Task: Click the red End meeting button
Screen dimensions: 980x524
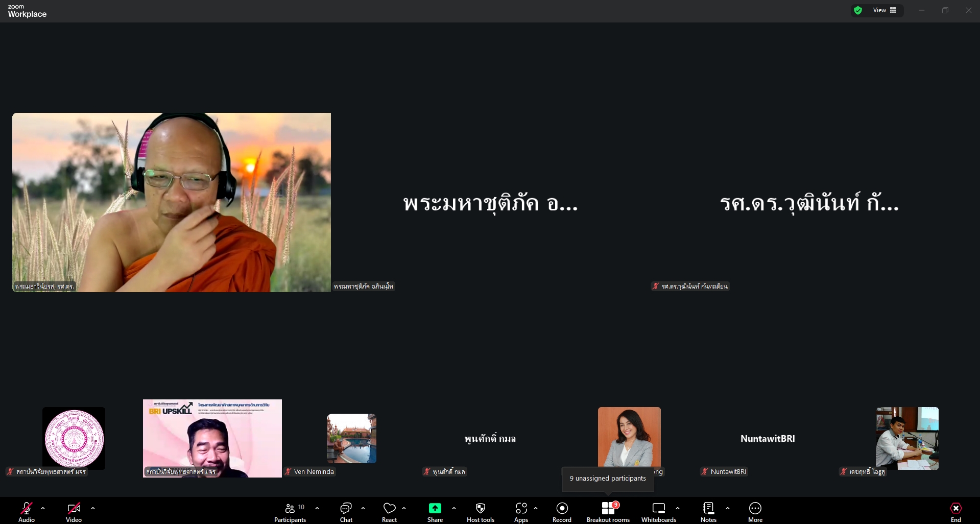Action: pyautogui.click(x=955, y=511)
